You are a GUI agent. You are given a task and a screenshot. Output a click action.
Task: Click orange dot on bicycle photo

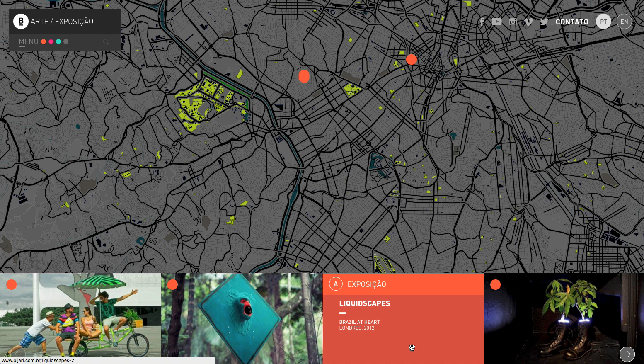pyautogui.click(x=11, y=284)
